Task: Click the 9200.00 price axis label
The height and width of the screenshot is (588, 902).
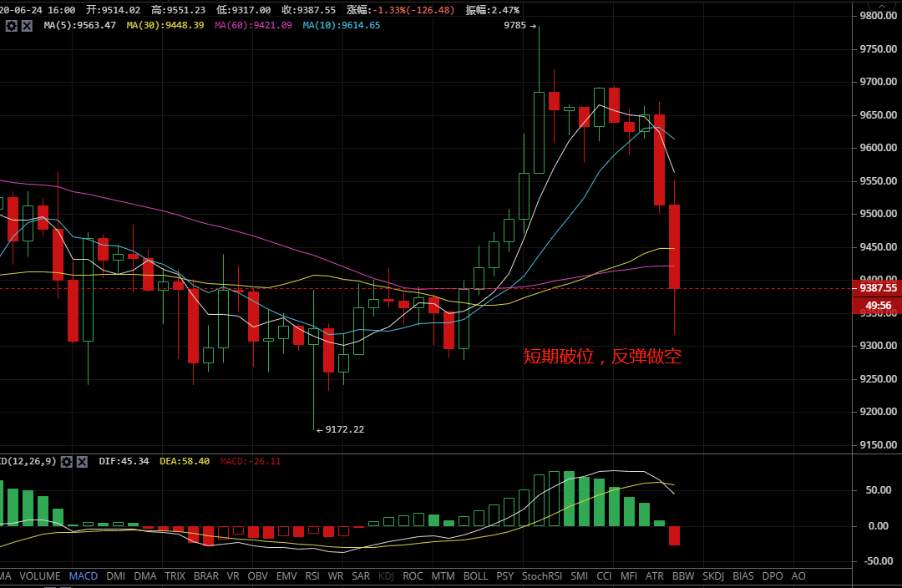Action: click(x=878, y=412)
